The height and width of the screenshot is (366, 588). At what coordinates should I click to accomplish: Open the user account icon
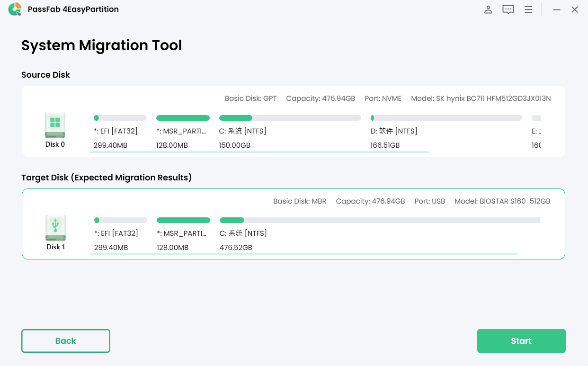click(488, 9)
